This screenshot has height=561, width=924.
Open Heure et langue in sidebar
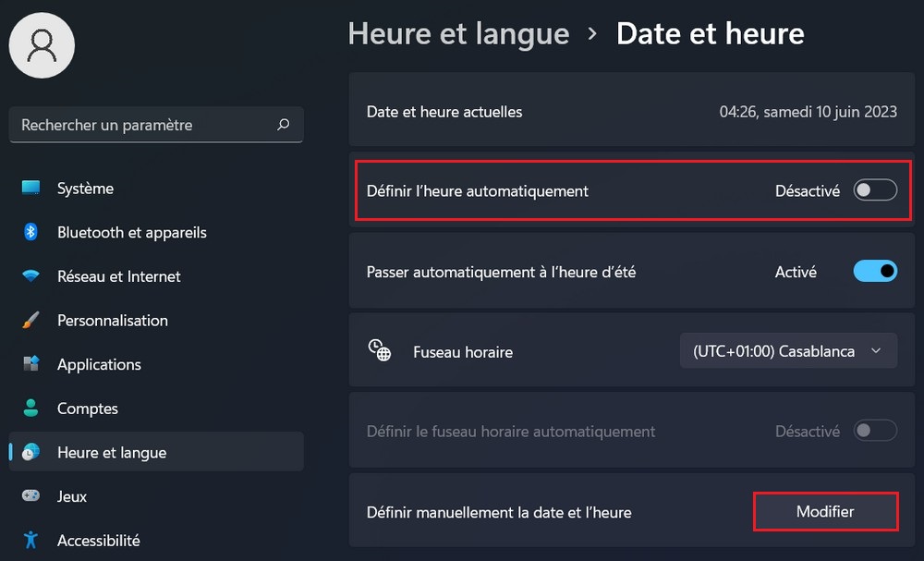click(x=112, y=453)
